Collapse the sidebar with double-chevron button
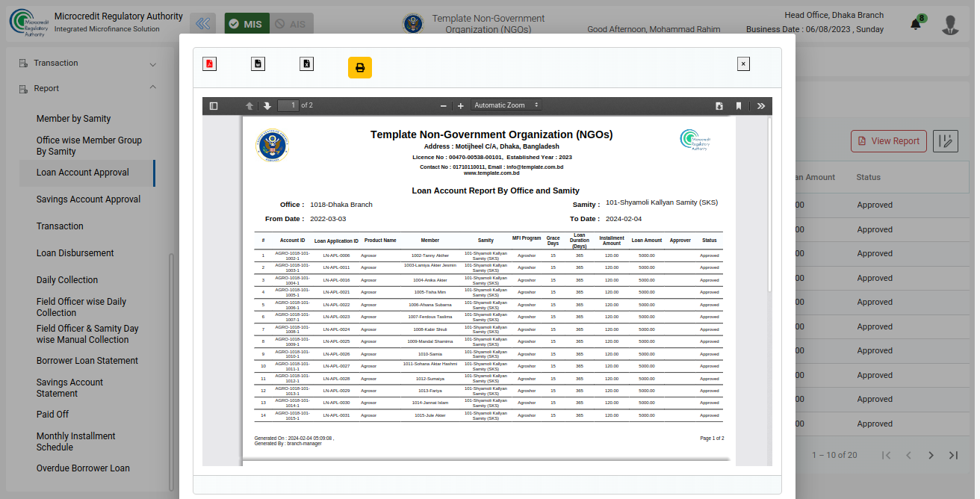Image resolution: width=980 pixels, height=499 pixels. click(203, 24)
